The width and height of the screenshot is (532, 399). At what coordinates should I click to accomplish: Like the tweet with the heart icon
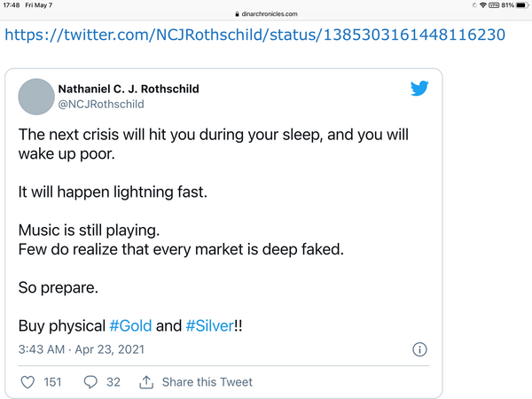point(27,382)
